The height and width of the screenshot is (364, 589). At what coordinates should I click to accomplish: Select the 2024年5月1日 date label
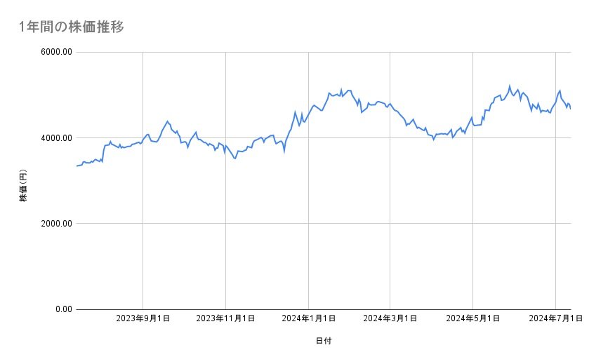[473, 319]
